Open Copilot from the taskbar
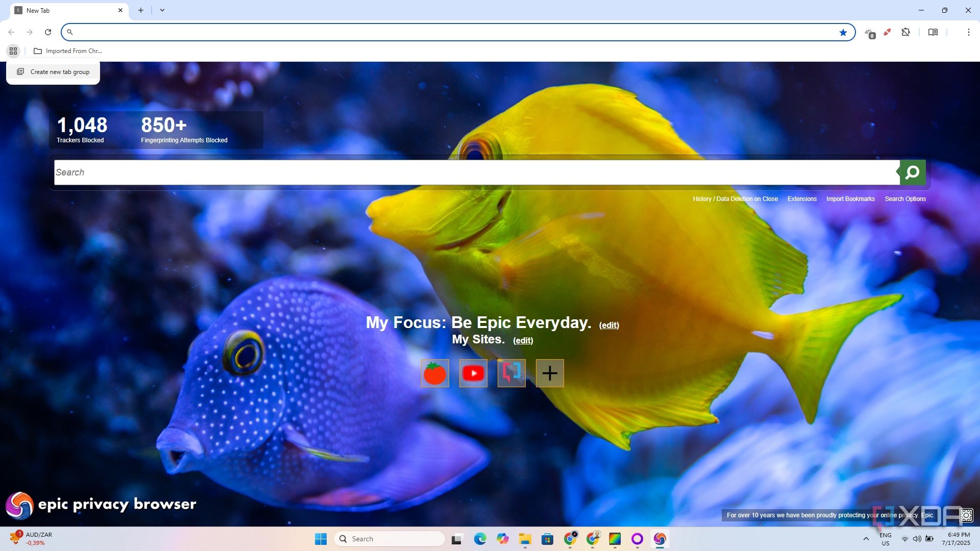Viewport: 980px width, 551px height. click(503, 539)
